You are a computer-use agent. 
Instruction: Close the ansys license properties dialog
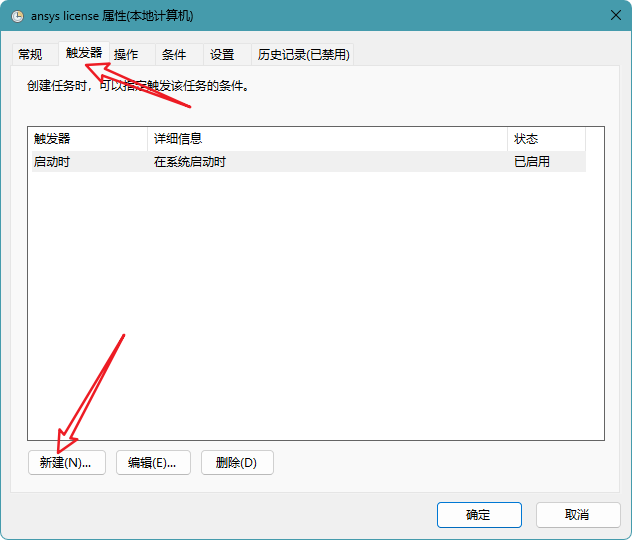pos(615,15)
